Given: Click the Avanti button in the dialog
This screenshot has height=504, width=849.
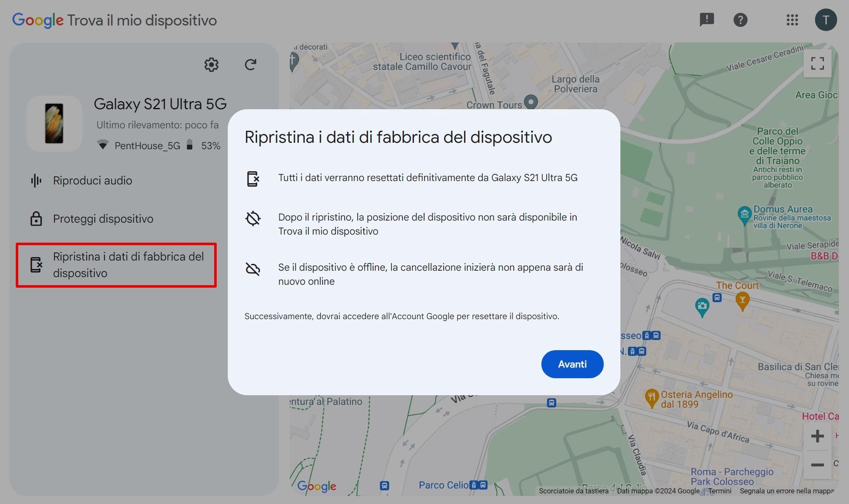Looking at the screenshot, I should 572,364.
